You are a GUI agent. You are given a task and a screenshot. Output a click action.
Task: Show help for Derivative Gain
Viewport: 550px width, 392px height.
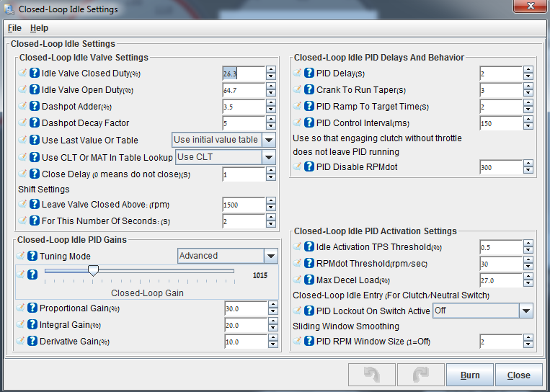(32, 341)
